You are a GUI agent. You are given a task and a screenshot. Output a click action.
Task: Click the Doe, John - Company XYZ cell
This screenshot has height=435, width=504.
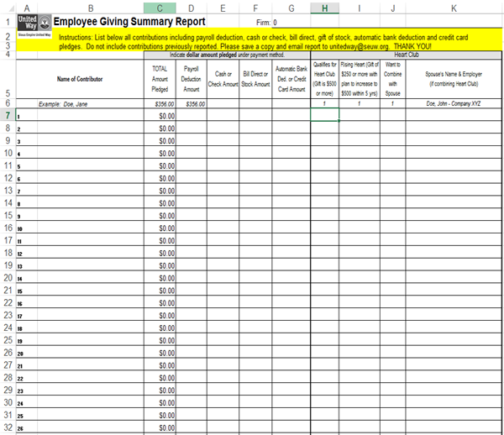coord(454,103)
